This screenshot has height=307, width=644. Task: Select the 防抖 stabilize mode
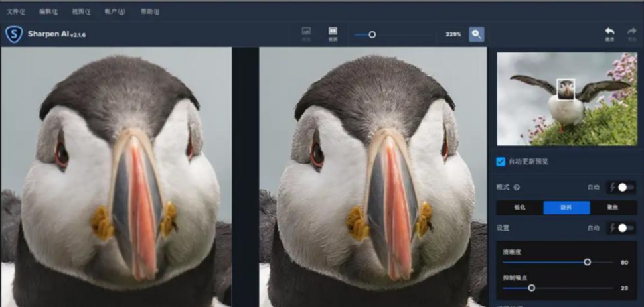point(566,208)
